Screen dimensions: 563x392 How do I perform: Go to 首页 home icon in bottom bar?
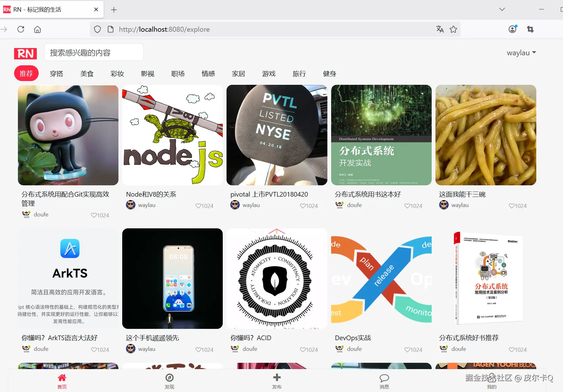tap(62, 377)
